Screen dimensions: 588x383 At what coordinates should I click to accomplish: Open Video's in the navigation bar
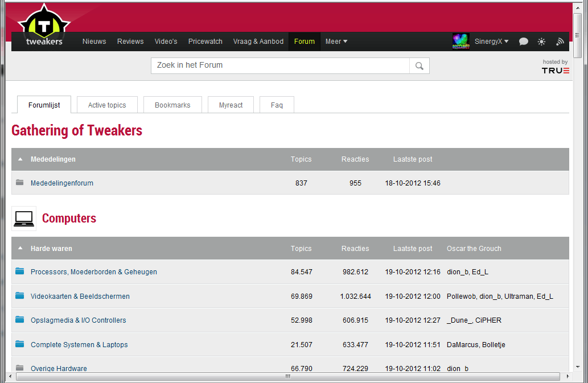pos(166,41)
